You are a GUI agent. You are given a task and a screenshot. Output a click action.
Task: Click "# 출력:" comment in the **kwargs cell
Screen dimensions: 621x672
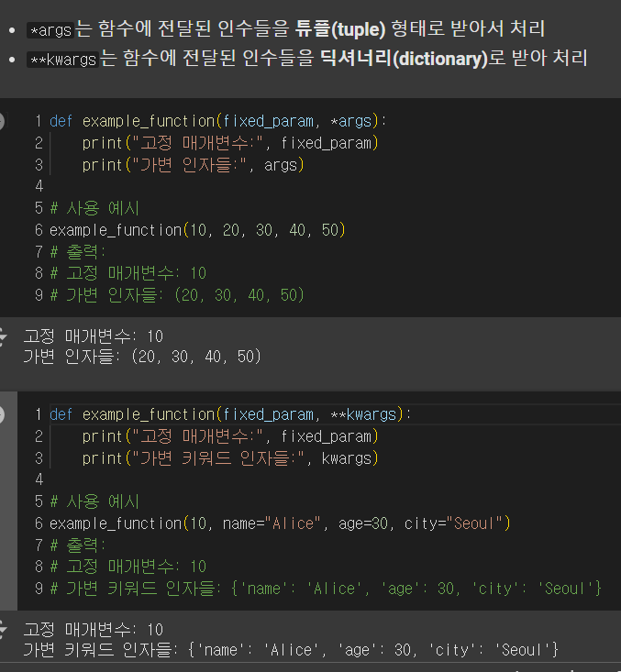(78, 545)
